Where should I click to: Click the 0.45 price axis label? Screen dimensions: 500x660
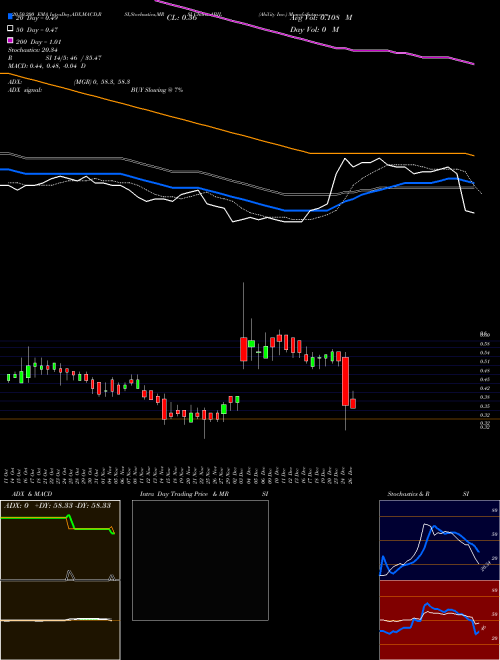click(485, 379)
